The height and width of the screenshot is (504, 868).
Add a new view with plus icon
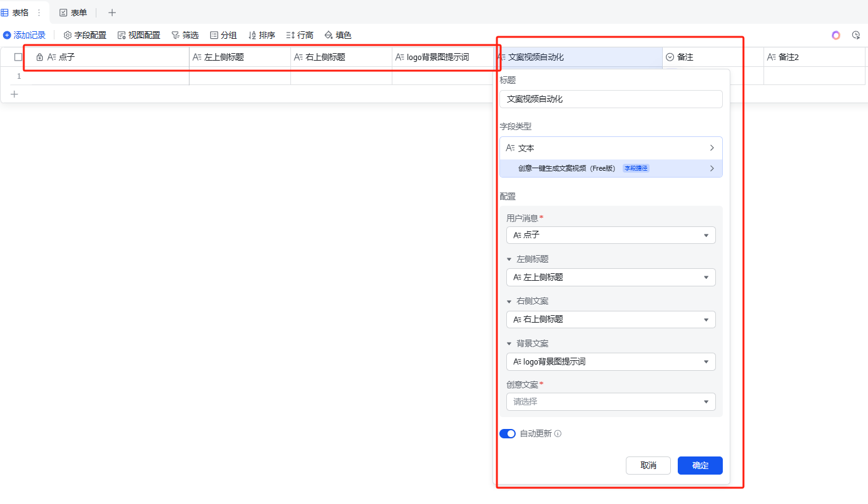coord(112,13)
